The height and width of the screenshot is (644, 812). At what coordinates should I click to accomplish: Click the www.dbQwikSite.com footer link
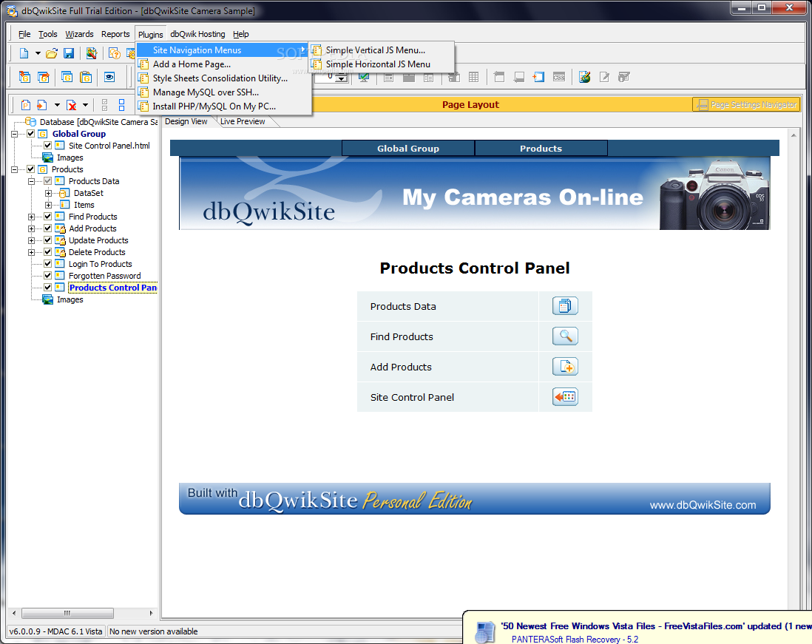[703, 505]
